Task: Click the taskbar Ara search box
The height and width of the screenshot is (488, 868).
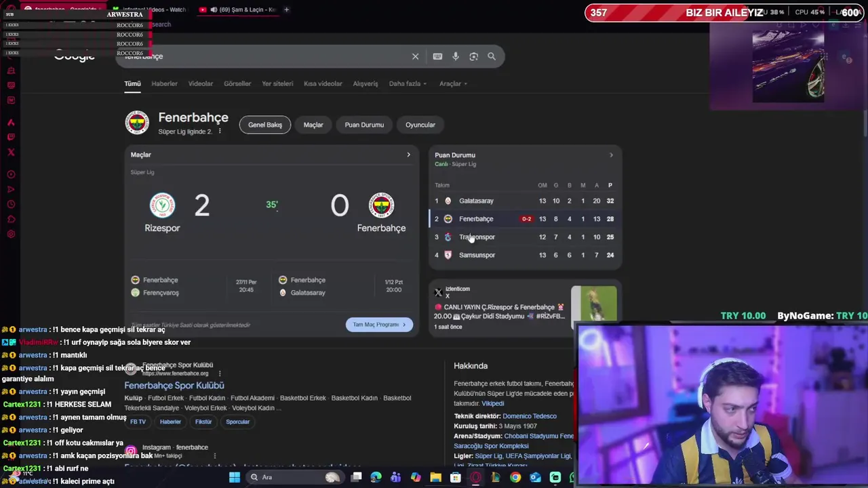Action: 295,477
